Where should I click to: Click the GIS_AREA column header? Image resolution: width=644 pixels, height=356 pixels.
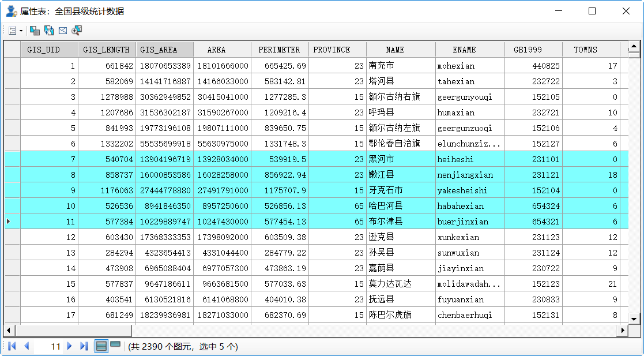point(165,50)
